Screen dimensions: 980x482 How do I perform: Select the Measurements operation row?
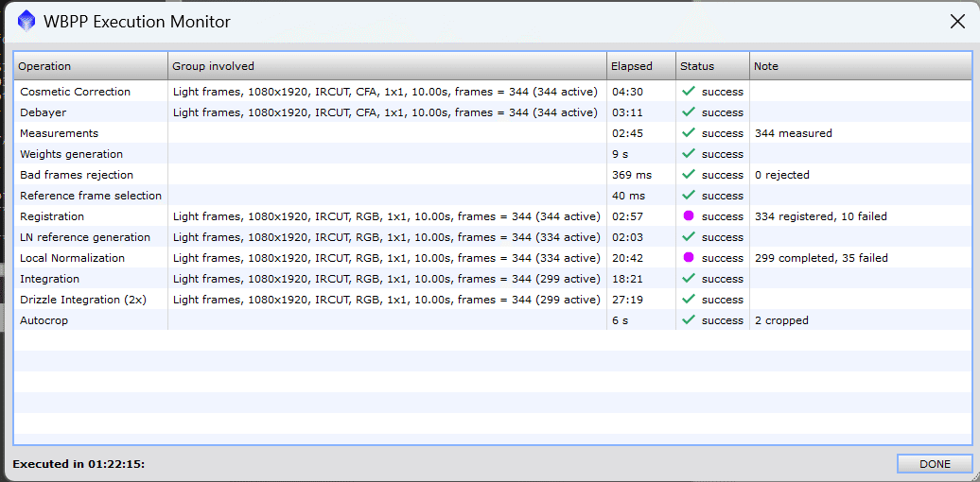click(x=493, y=133)
